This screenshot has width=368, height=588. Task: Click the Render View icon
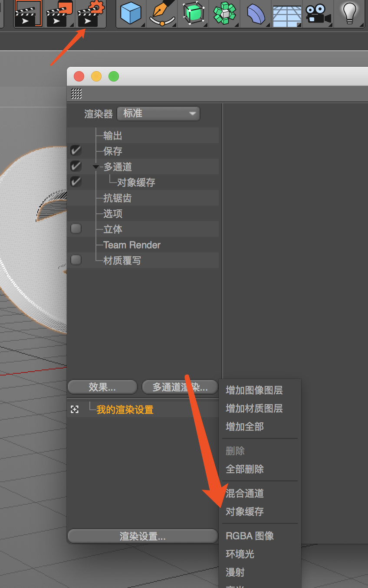28,14
